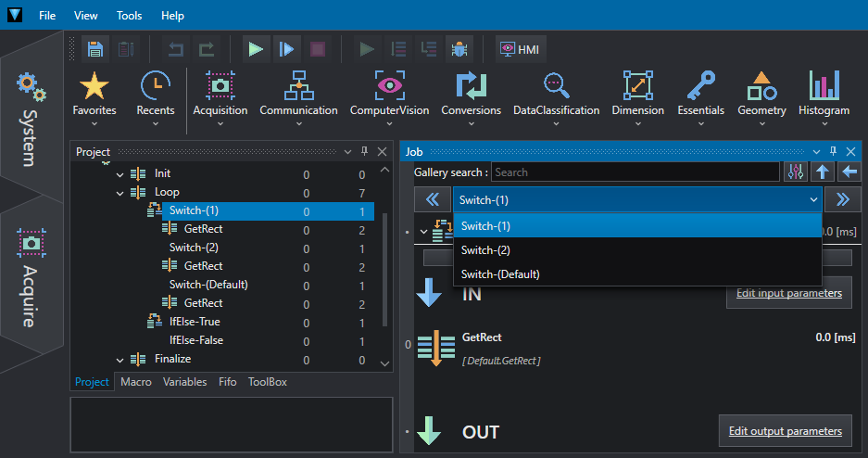
Task: Click the Project tree scroll-down arrow
Action: coord(384,363)
